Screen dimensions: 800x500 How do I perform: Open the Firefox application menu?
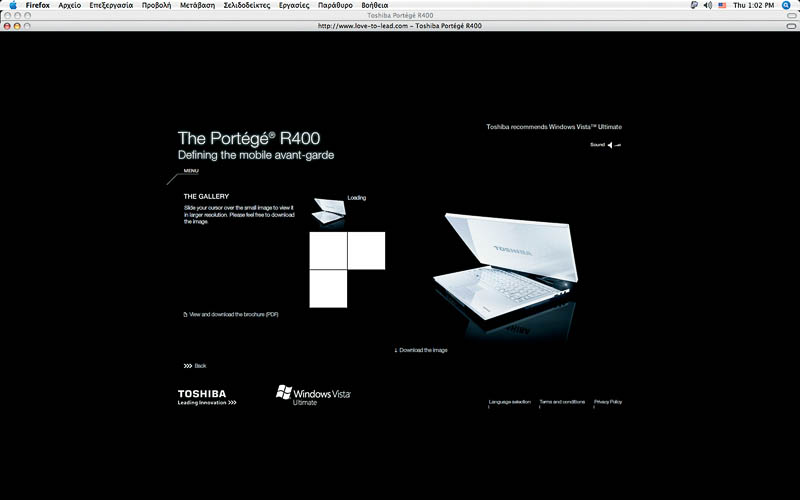coord(38,5)
